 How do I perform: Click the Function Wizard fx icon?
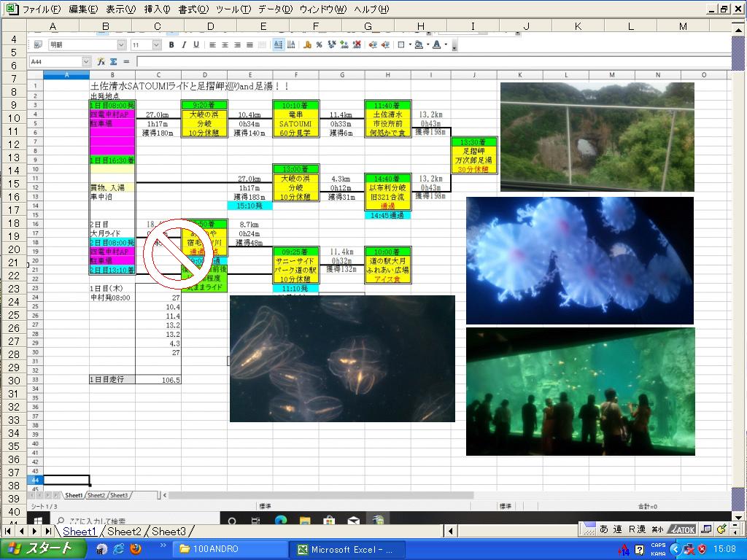click(101, 62)
